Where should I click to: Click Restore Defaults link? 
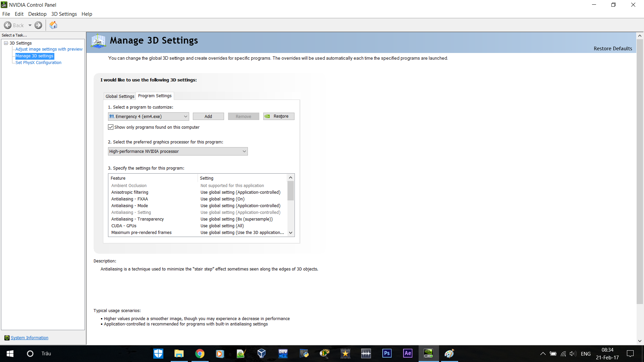click(613, 49)
